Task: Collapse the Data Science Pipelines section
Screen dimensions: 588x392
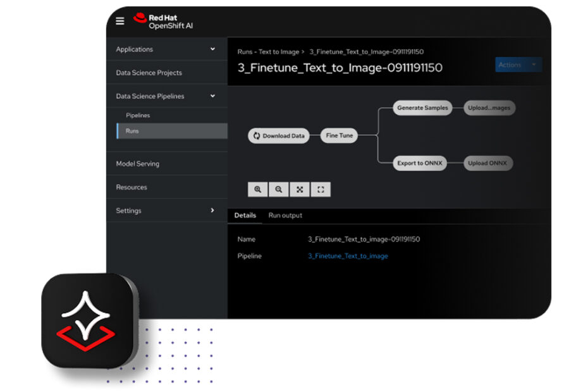Action: [212, 96]
